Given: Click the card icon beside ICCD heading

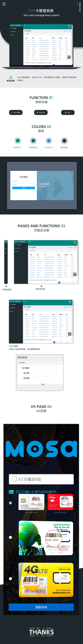Looking at the screenshot, I should point(11,492).
